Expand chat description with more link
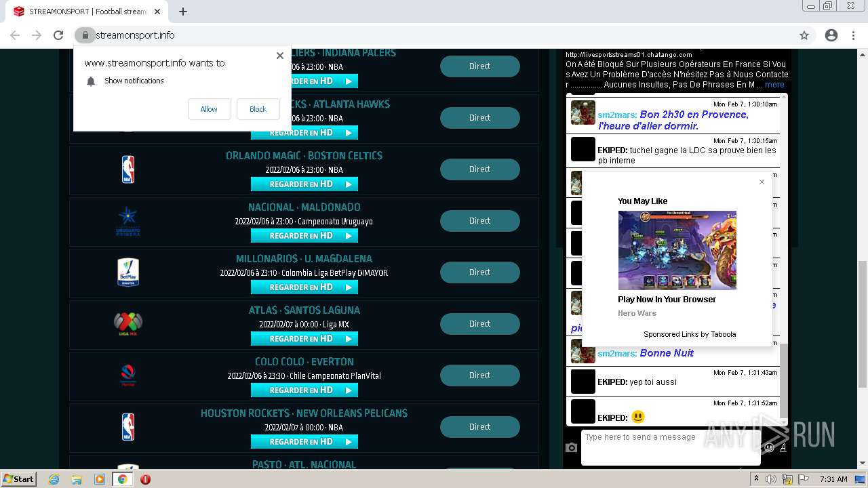This screenshot has width=868, height=488. tap(774, 85)
